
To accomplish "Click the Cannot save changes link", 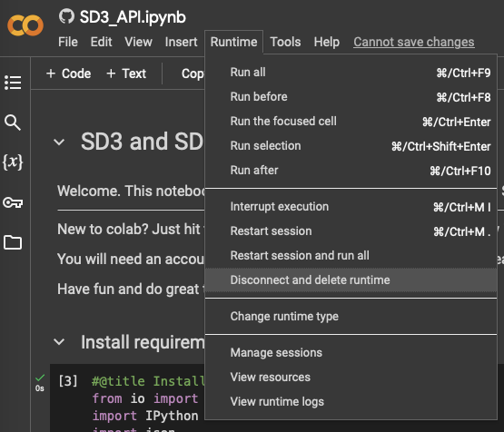I will pos(414,42).
